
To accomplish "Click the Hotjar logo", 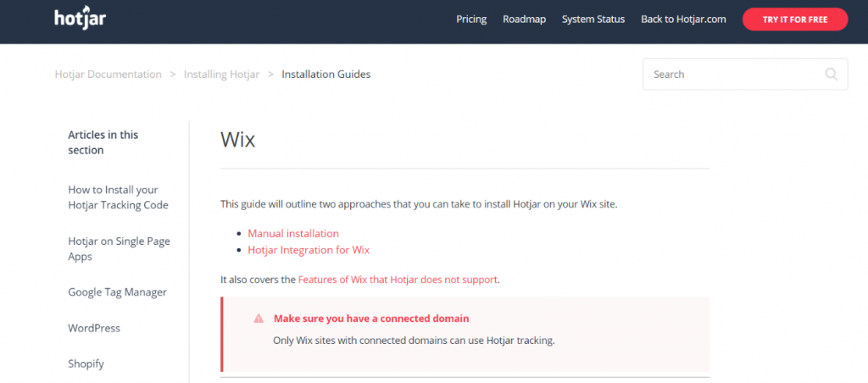I will tap(81, 19).
